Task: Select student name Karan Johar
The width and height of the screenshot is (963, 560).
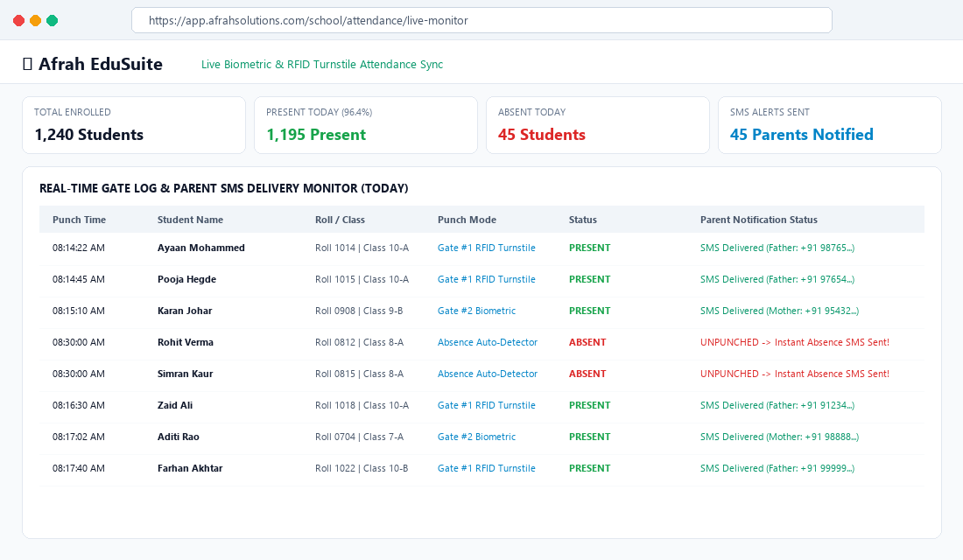Action: 185,311
